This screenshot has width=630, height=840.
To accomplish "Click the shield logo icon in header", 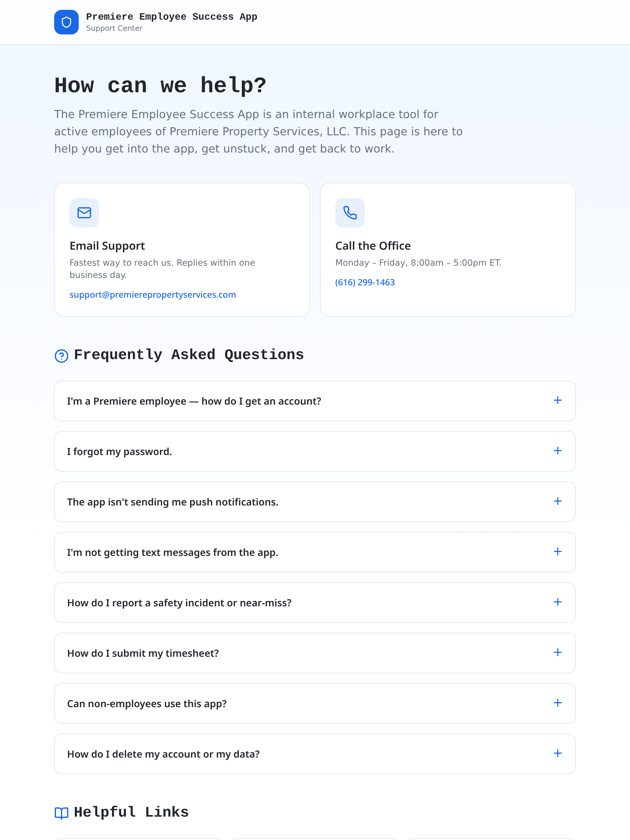I will pyautogui.click(x=66, y=22).
